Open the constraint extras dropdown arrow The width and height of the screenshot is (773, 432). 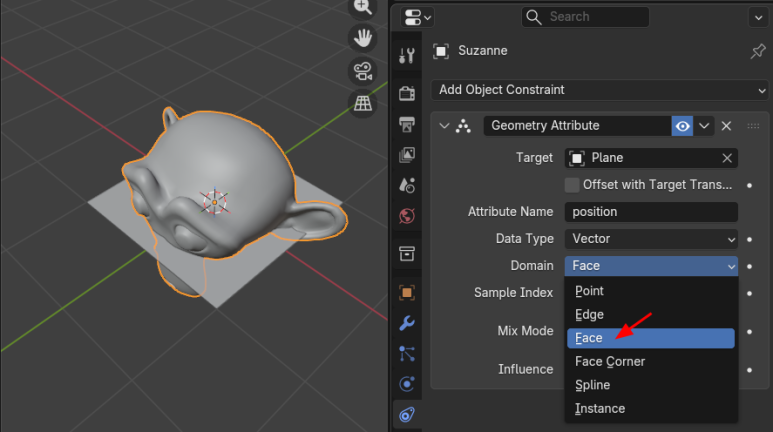click(704, 126)
